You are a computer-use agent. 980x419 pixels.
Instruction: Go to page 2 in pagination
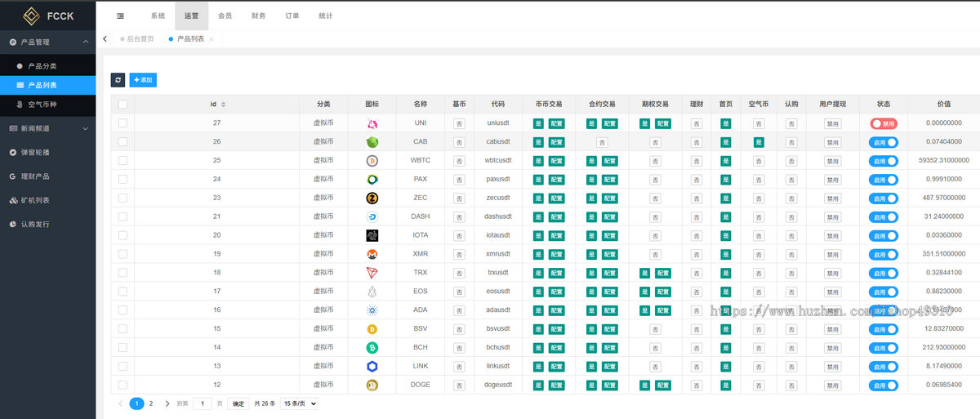pyautogui.click(x=151, y=403)
